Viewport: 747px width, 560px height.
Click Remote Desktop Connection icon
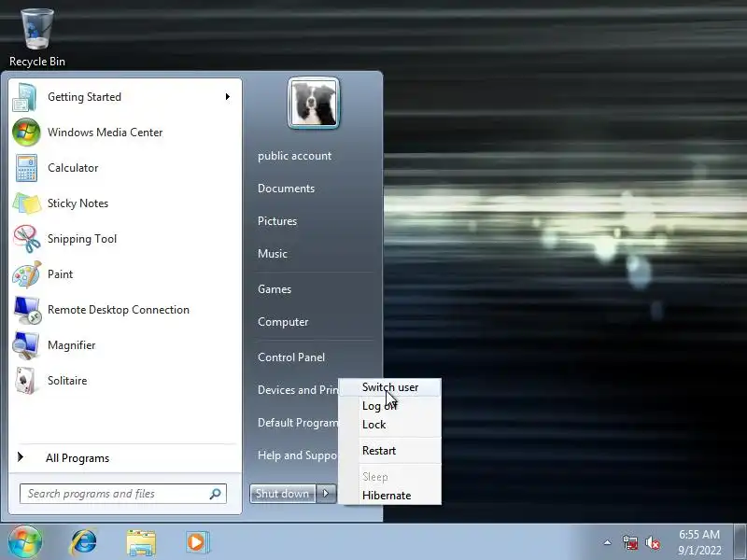click(27, 310)
